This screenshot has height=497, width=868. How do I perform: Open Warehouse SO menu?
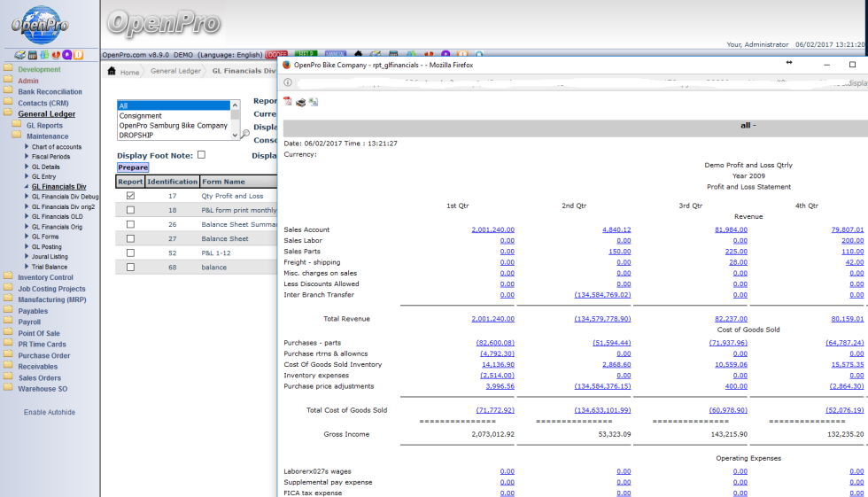click(x=43, y=389)
